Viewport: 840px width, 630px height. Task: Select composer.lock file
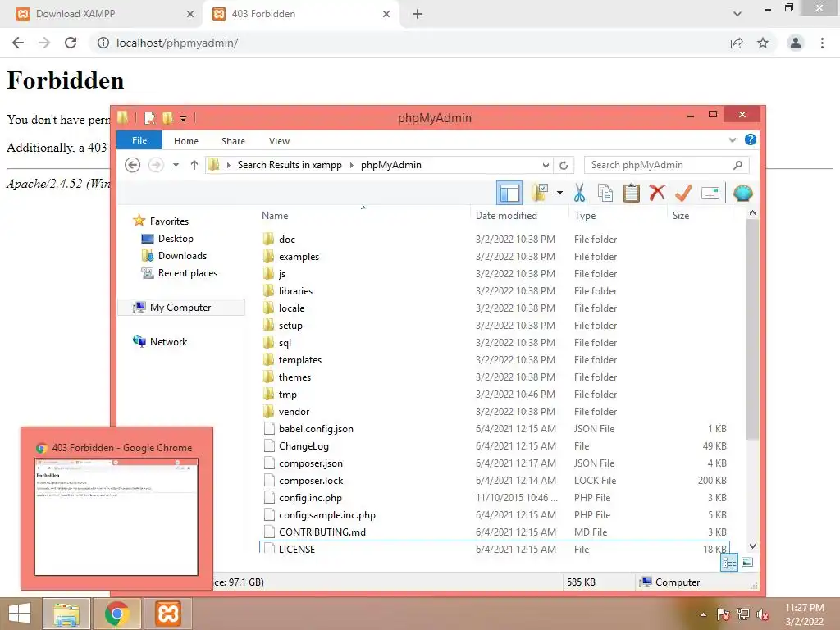[311, 481]
